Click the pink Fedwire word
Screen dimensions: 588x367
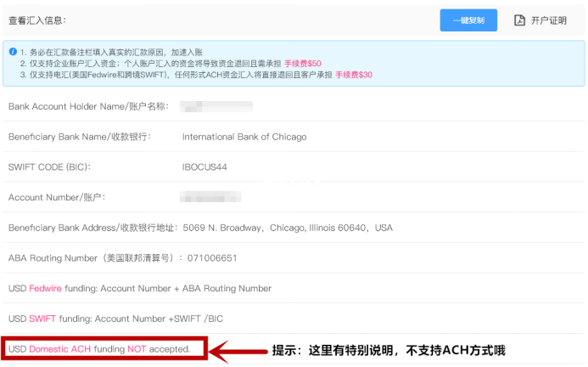45,289
